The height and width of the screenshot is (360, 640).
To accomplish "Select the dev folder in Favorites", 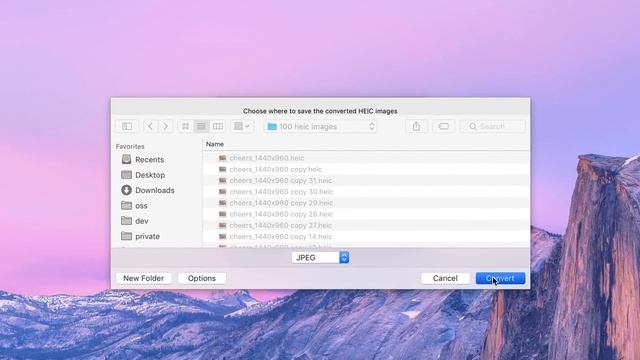I will point(142,221).
